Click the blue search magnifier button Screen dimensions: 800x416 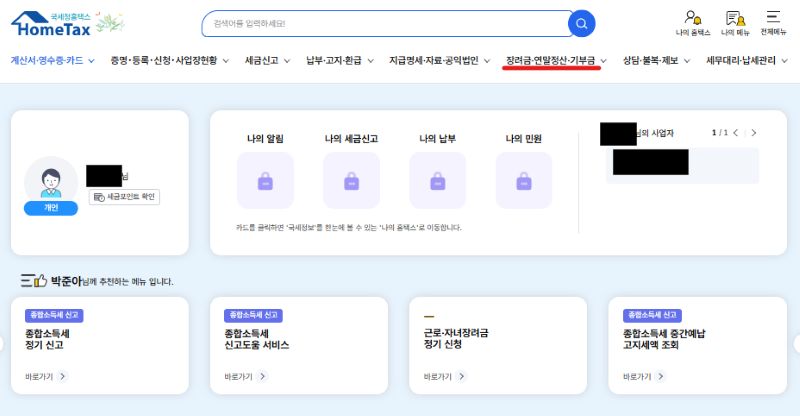[581, 23]
